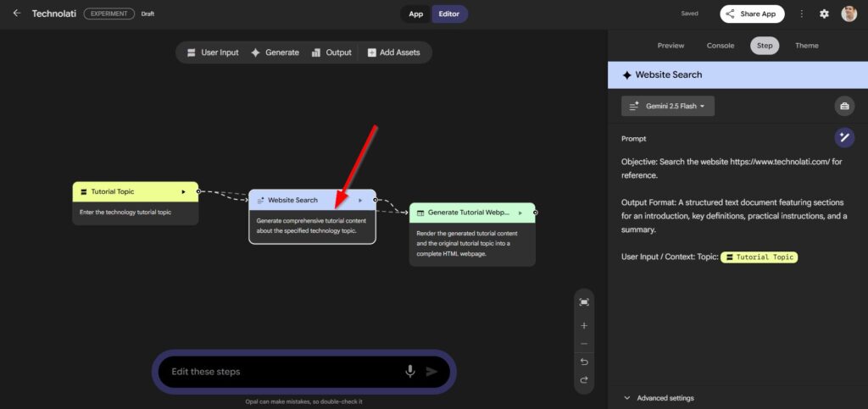
Task: Open the settings gear icon
Action: pos(824,14)
